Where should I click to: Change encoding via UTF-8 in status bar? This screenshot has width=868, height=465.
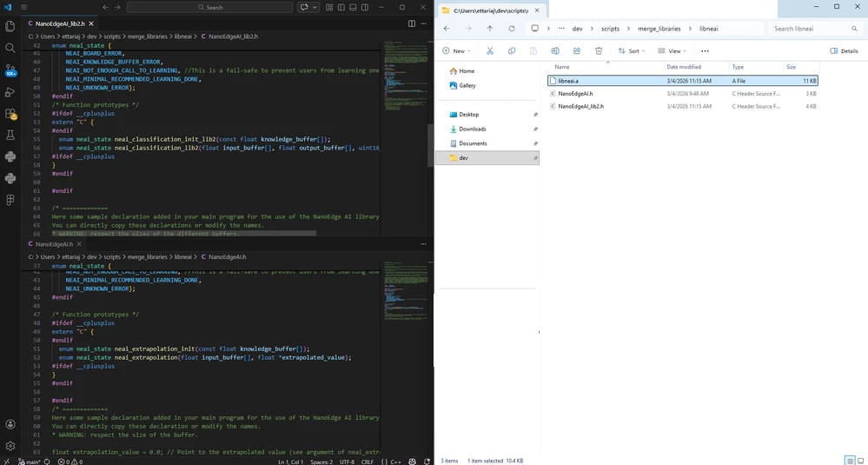347,462
